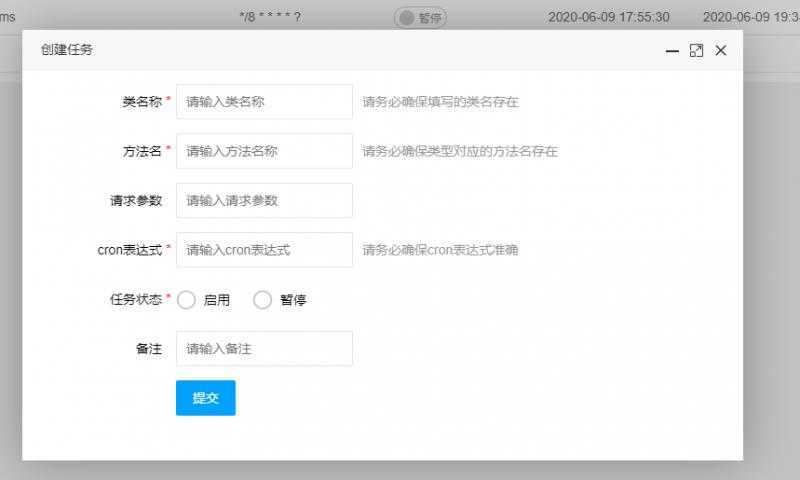The height and width of the screenshot is (480, 800).
Task: Click the cron表达式 field label
Action: 130,250
